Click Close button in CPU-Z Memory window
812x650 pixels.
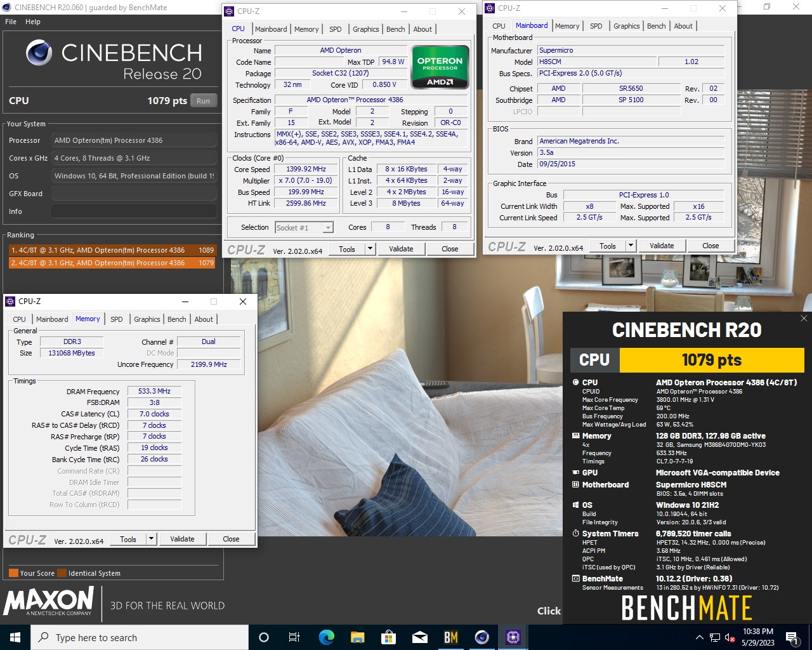[231, 539]
